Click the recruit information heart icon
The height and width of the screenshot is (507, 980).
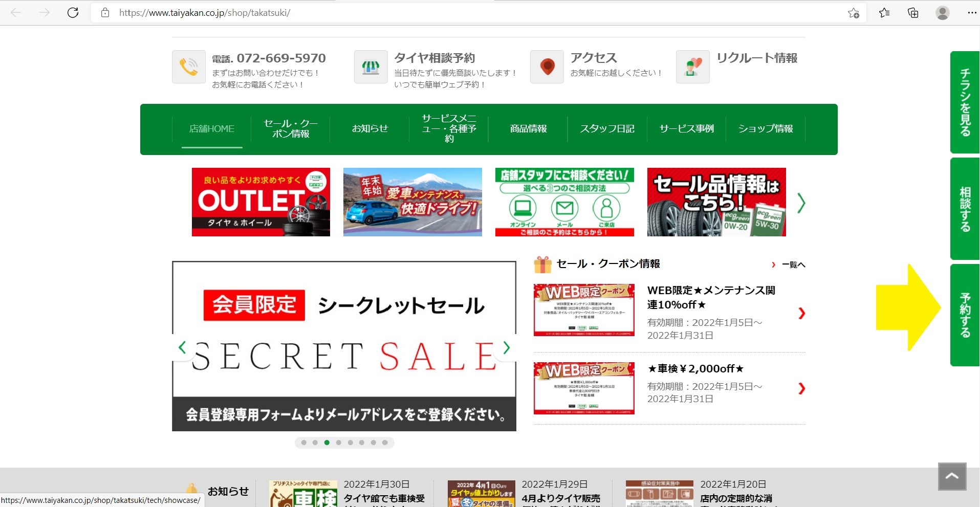692,67
